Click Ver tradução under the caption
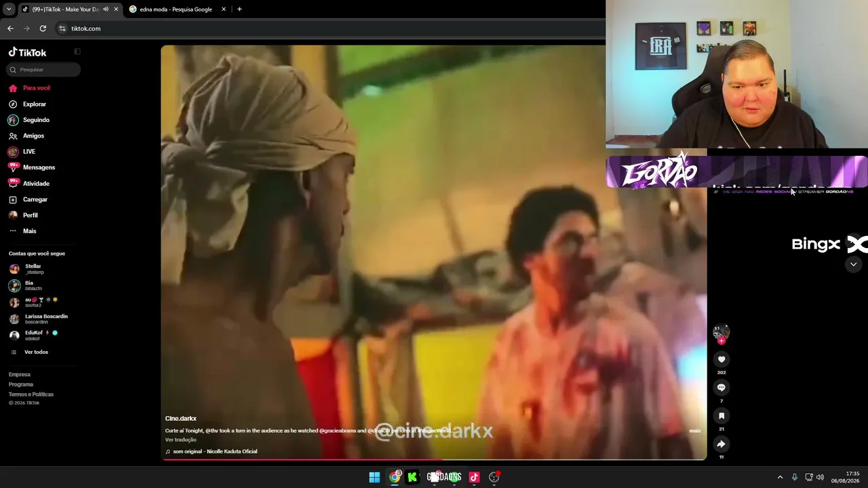Screen dimensions: 868x488 (x=181, y=440)
